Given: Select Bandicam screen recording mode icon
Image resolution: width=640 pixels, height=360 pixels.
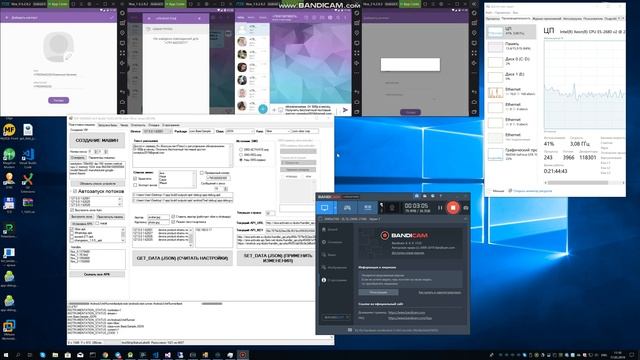Looking at the screenshot, I should point(324,208).
